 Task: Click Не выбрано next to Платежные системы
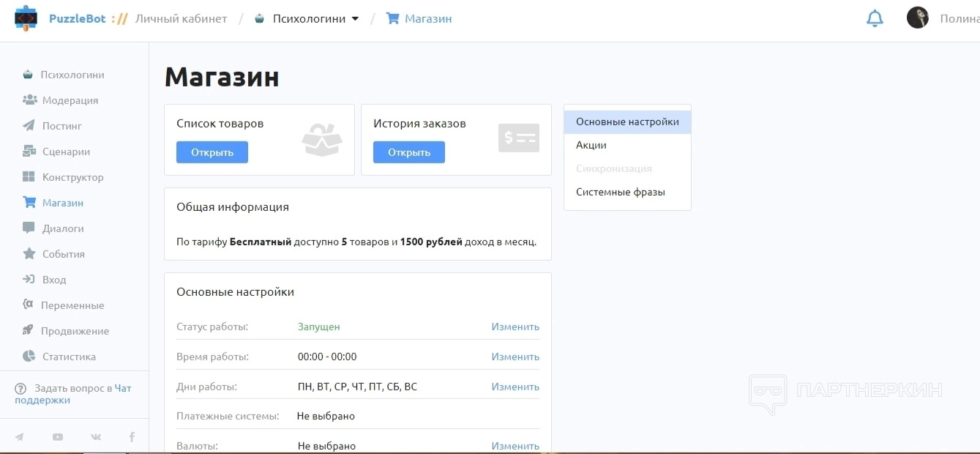[326, 416]
